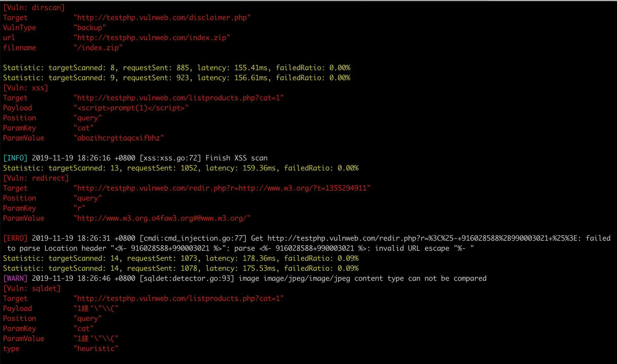Click the abozihcrgttaqcxifbhz ParamValue text
The image size is (617, 364).
tap(118, 138)
